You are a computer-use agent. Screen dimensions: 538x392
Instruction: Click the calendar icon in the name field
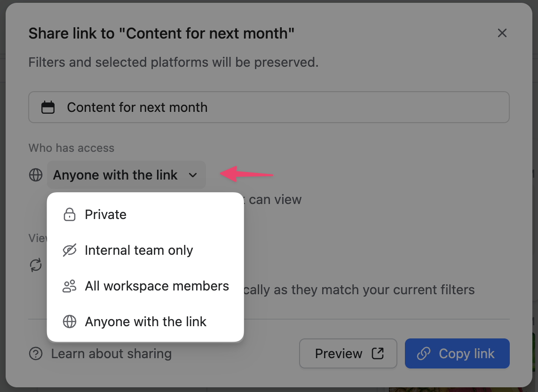pyautogui.click(x=48, y=108)
